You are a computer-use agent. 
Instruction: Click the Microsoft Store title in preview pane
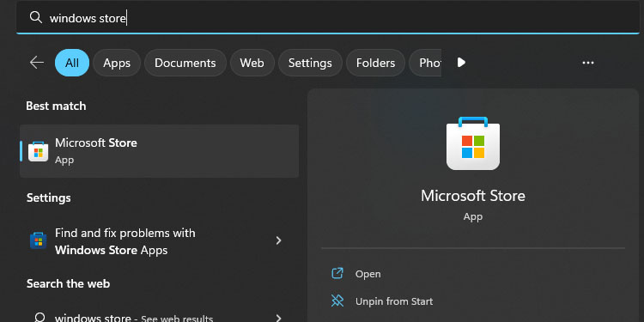[473, 196]
